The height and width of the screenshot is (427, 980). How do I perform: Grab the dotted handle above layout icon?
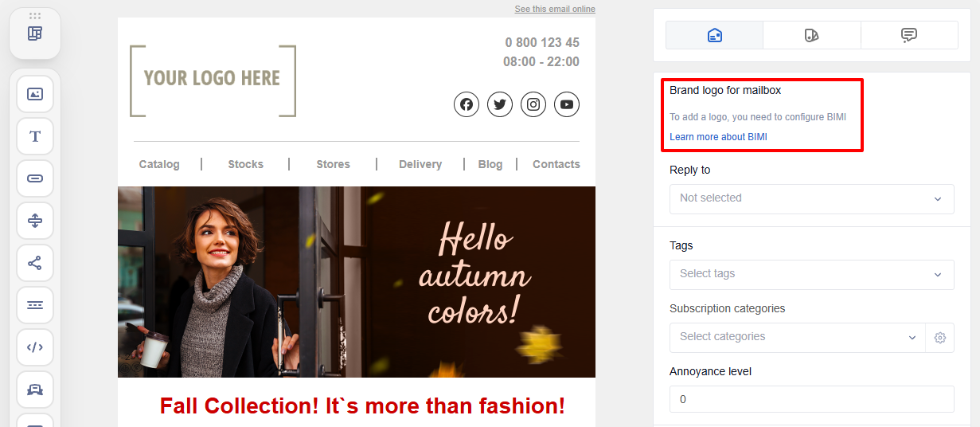(x=34, y=16)
